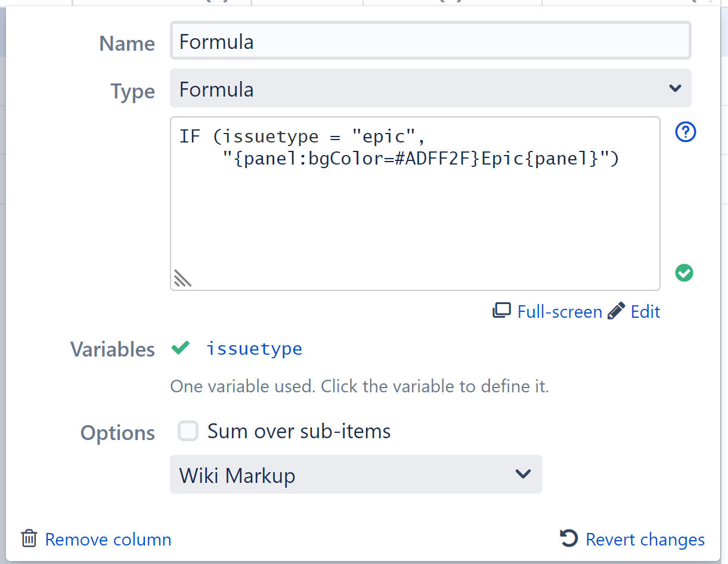Enable the Sum over sub-items checkbox
Image resolution: width=728 pixels, height=564 pixels.
pyautogui.click(x=188, y=430)
